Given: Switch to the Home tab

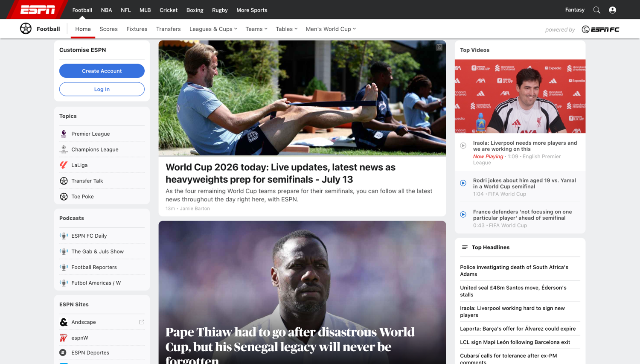Looking at the screenshot, I should coord(83,29).
